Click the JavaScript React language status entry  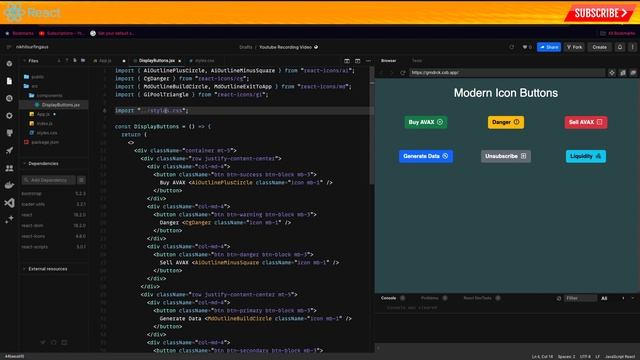(620, 357)
